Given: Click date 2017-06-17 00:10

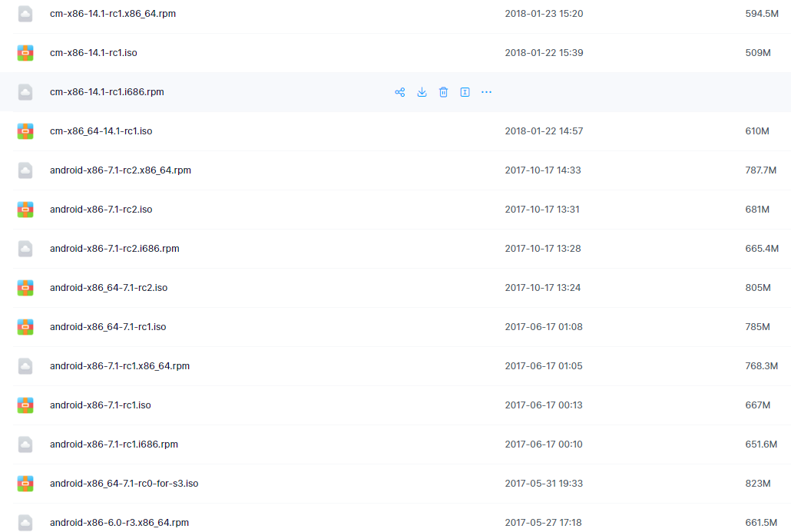Looking at the screenshot, I should pos(544,444).
